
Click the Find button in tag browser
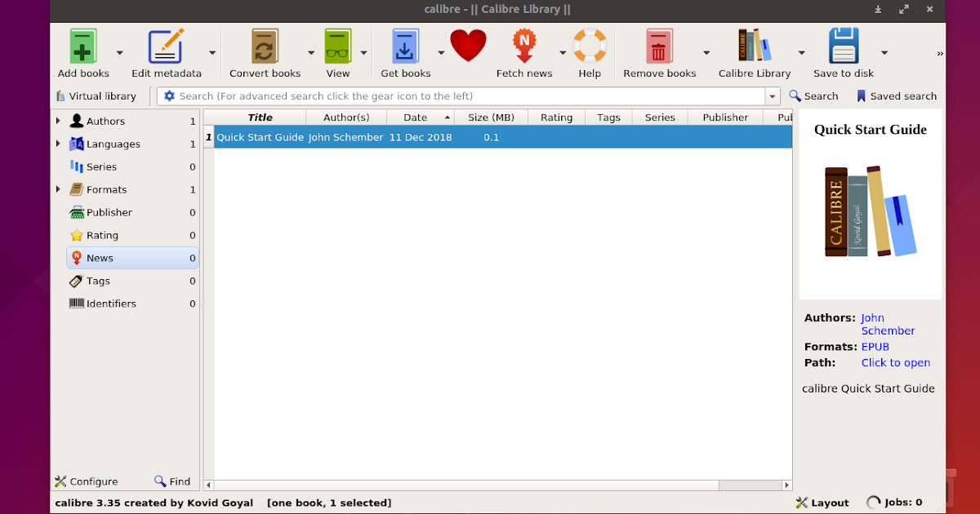[172, 481]
